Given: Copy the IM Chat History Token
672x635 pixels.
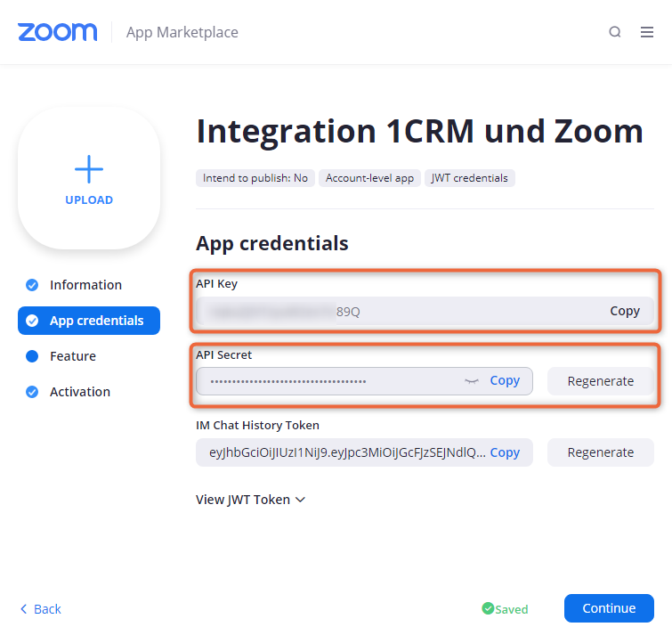Looking at the screenshot, I should pos(505,452).
